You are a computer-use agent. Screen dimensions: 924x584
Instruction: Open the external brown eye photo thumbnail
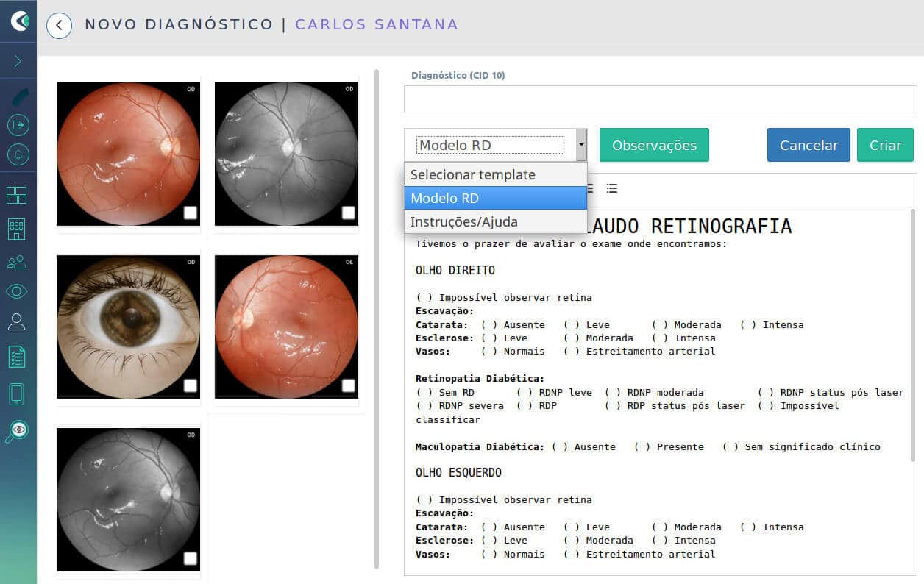pyautogui.click(x=128, y=327)
